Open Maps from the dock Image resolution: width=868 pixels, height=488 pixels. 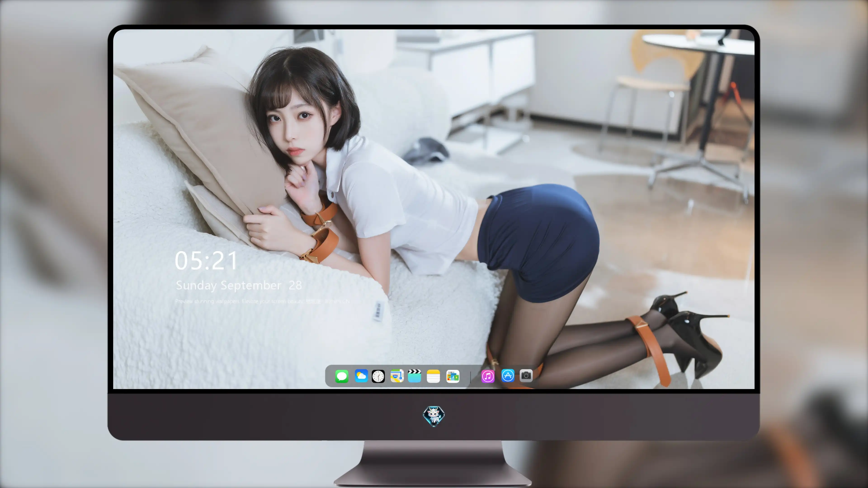[x=397, y=376]
